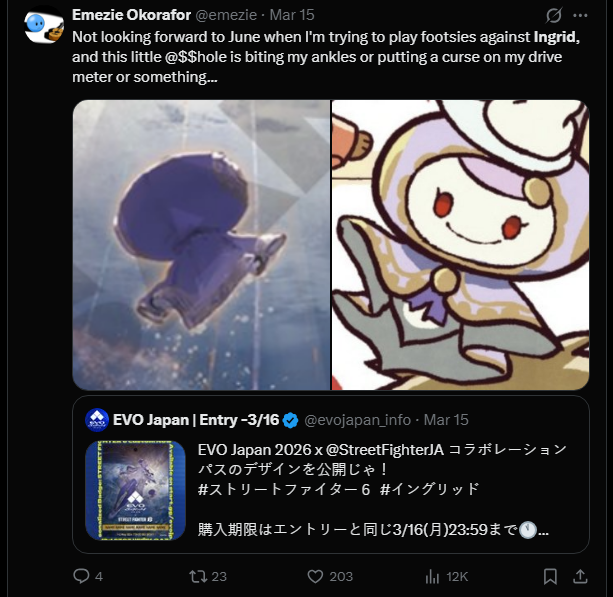Open the quoted EVO Japan pass thumbnail

135,491
